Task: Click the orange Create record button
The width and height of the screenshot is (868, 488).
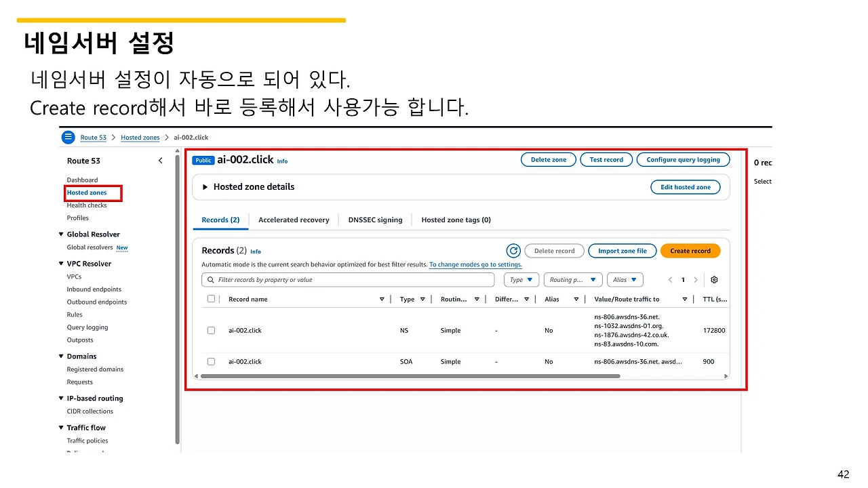Action: [690, 251]
